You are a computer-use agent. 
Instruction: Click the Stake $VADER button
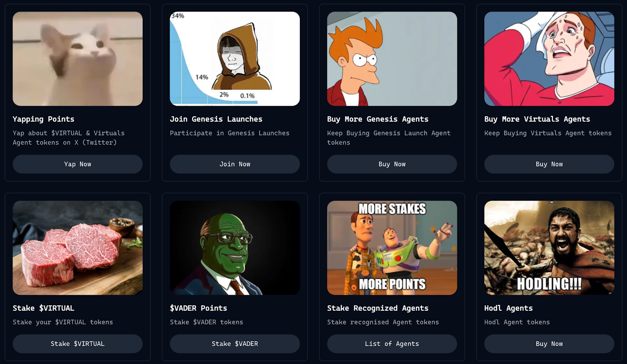(235, 344)
